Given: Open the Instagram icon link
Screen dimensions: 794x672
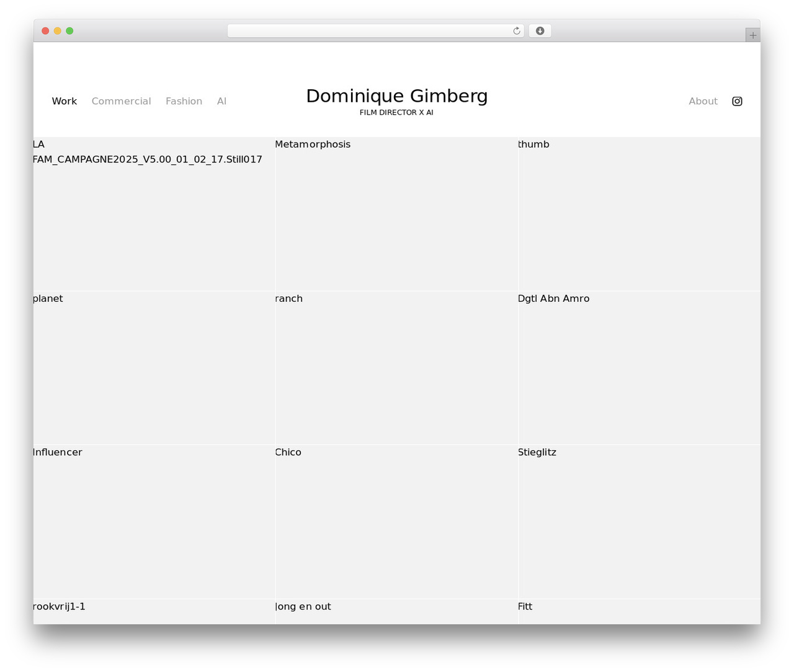Looking at the screenshot, I should coord(737,101).
